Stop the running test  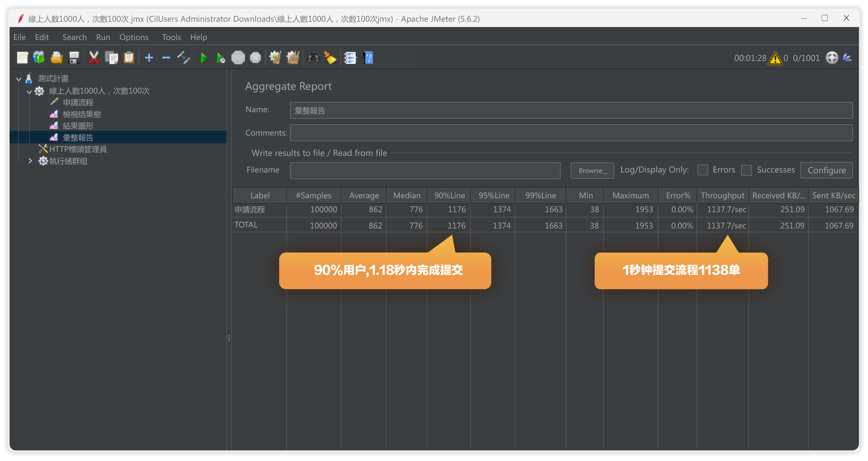[x=238, y=58]
